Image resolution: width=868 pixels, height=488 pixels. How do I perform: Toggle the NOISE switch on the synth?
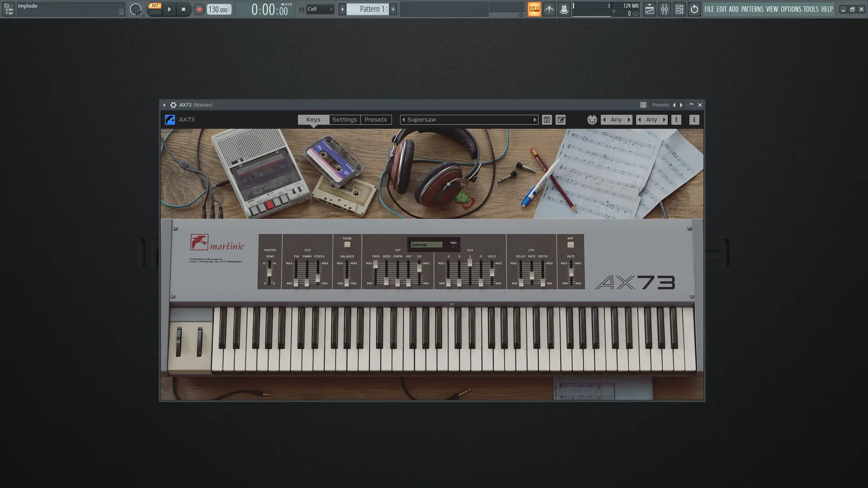347,244
